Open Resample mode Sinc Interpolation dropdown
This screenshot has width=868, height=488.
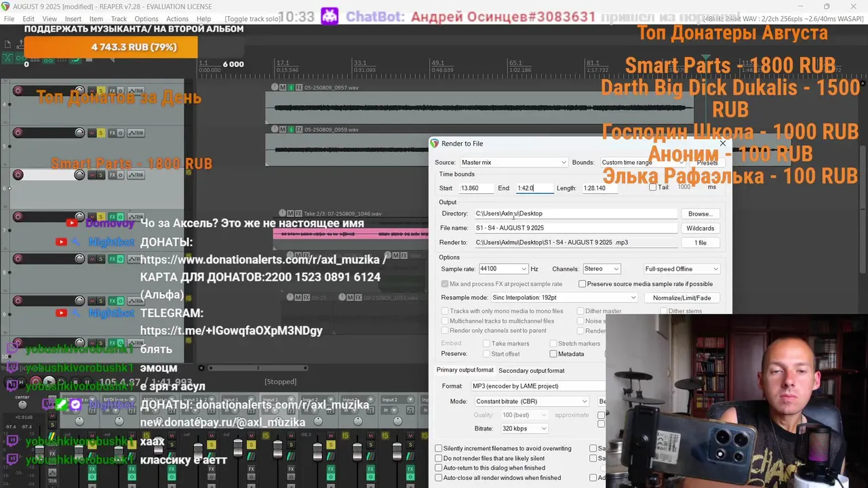(x=564, y=298)
